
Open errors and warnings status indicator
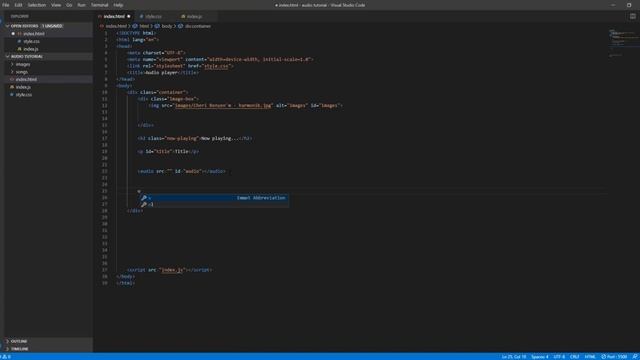coord(6,357)
